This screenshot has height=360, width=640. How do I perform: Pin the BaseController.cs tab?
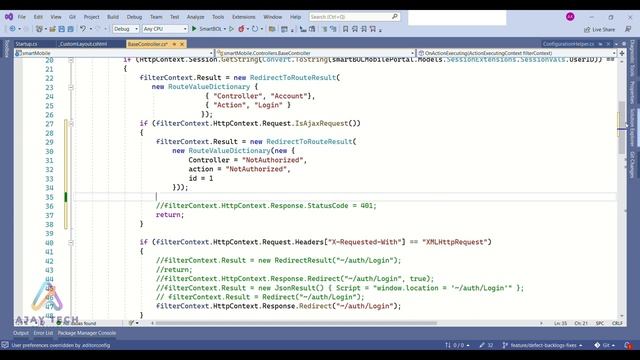[174, 44]
